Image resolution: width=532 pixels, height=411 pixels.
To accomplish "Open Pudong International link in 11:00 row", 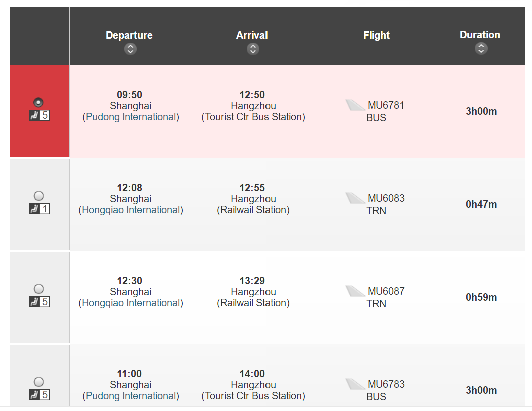I will [131, 396].
